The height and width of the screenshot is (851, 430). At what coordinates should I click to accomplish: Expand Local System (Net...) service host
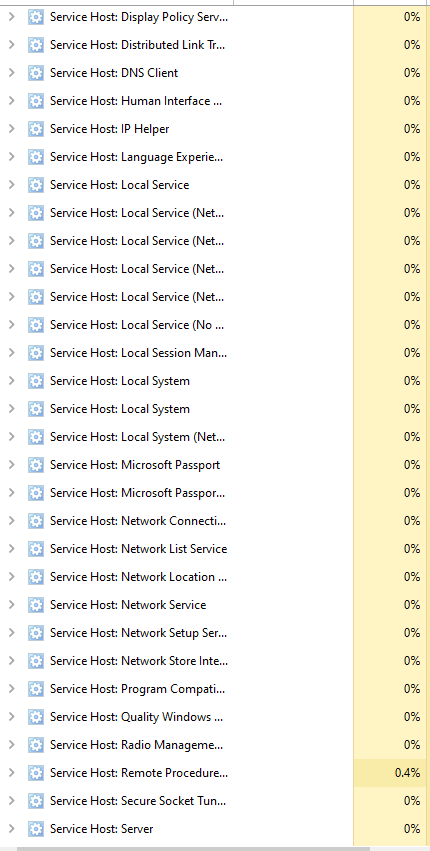(11, 437)
